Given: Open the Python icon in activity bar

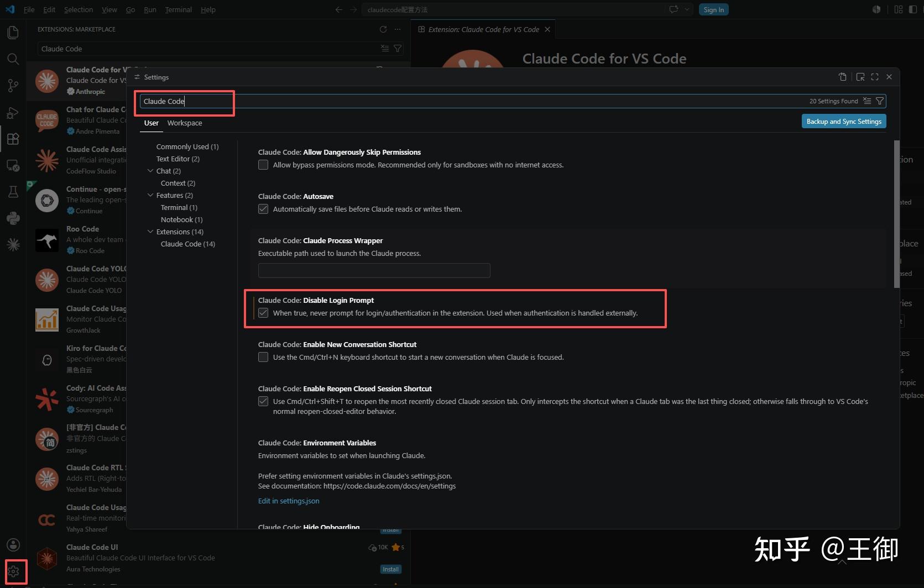Looking at the screenshot, I should click(13, 218).
